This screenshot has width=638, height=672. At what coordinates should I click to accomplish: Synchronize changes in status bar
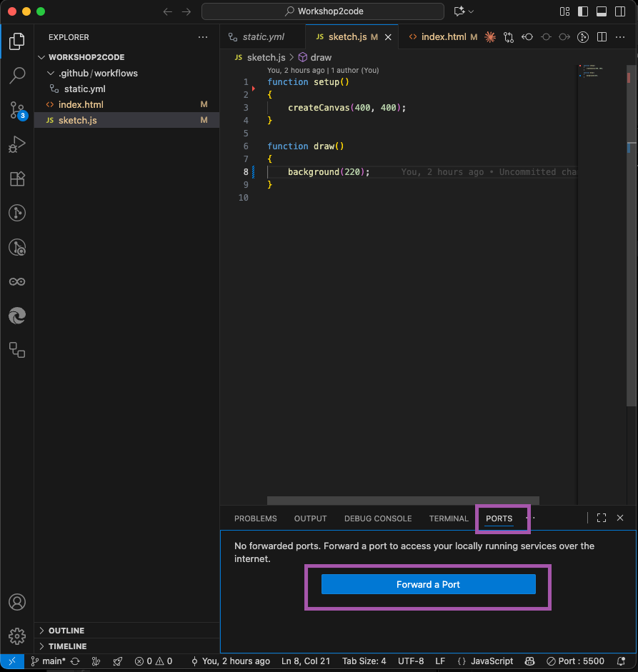[x=76, y=661]
